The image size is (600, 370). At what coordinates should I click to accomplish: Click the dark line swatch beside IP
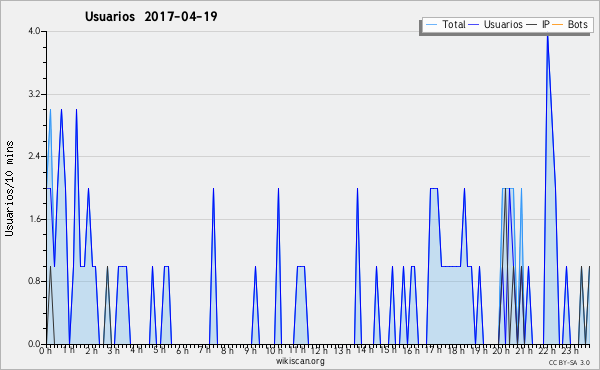pos(532,25)
